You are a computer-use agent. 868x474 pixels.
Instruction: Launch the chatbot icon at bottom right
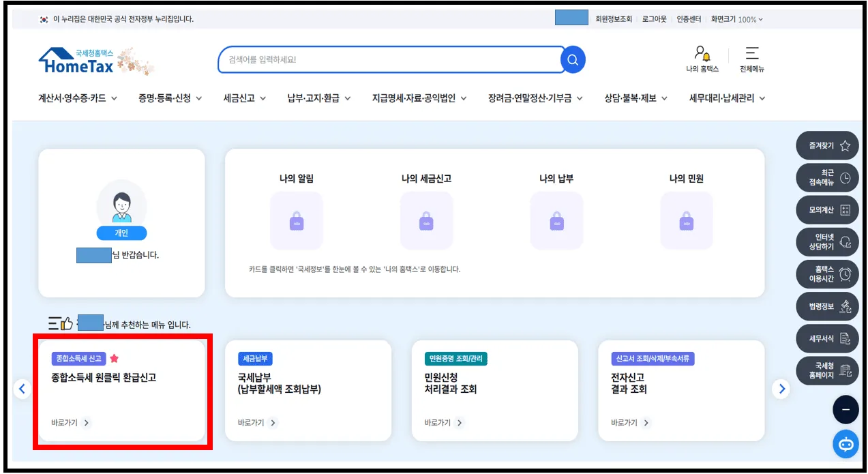pos(845,444)
